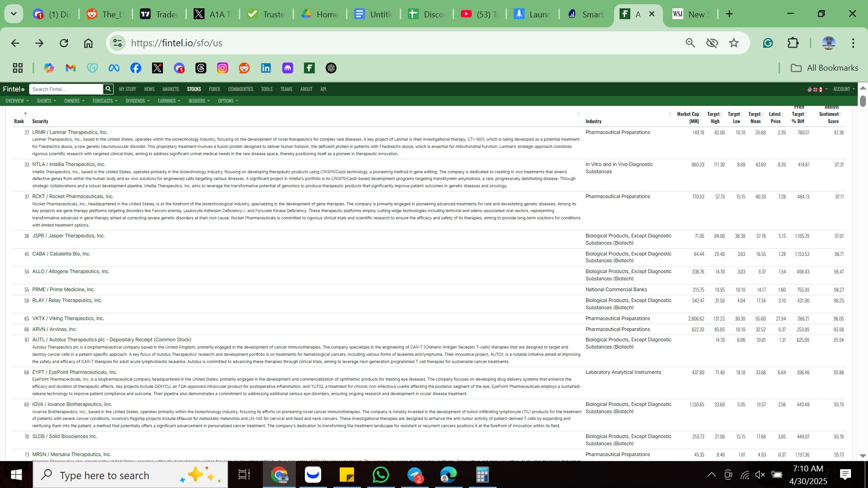The width and height of the screenshot is (868, 488).
Task: Open the All Bookmarks folder
Action: click(x=824, y=68)
